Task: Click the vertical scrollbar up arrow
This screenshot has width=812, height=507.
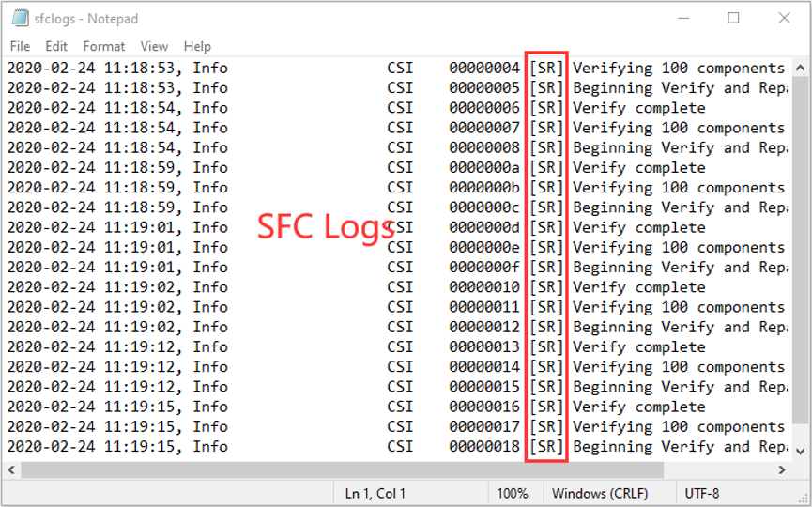Action: [799, 66]
